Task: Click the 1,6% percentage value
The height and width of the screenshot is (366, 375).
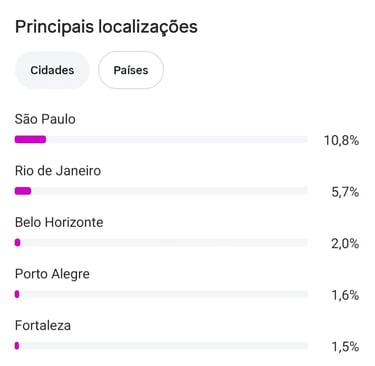Action: (x=345, y=295)
